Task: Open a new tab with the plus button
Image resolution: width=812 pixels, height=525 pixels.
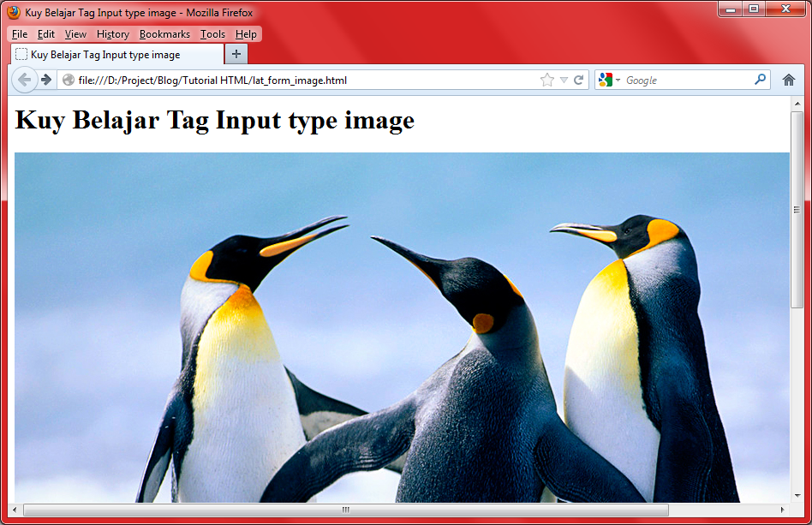Action: tap(236, 53)
